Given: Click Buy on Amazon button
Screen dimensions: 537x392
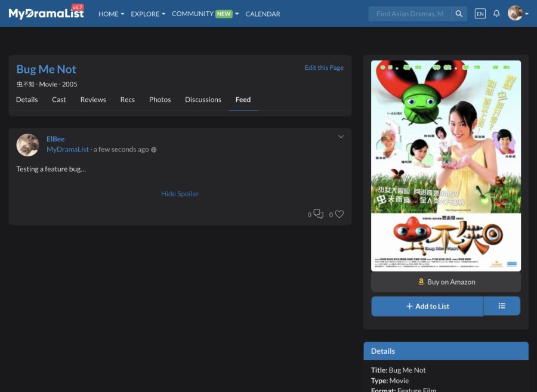Looking at the screenshot, I should pyautogui.click(x=446, y=282).
